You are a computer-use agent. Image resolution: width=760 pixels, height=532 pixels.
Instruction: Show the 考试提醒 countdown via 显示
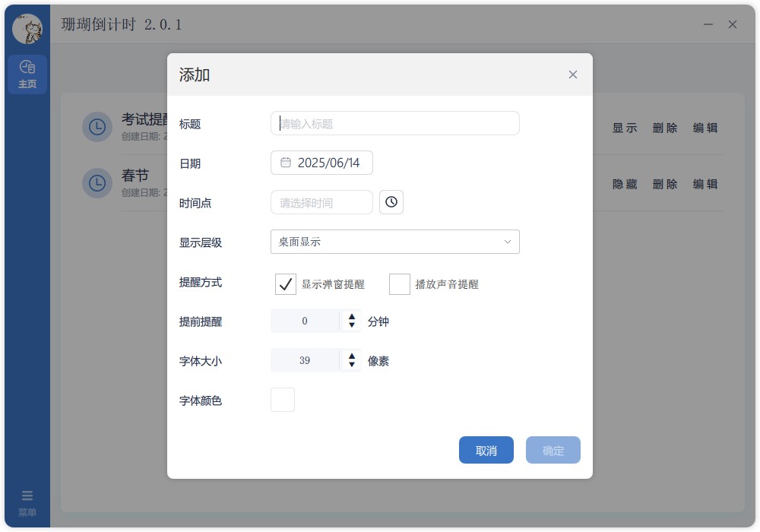625,128
